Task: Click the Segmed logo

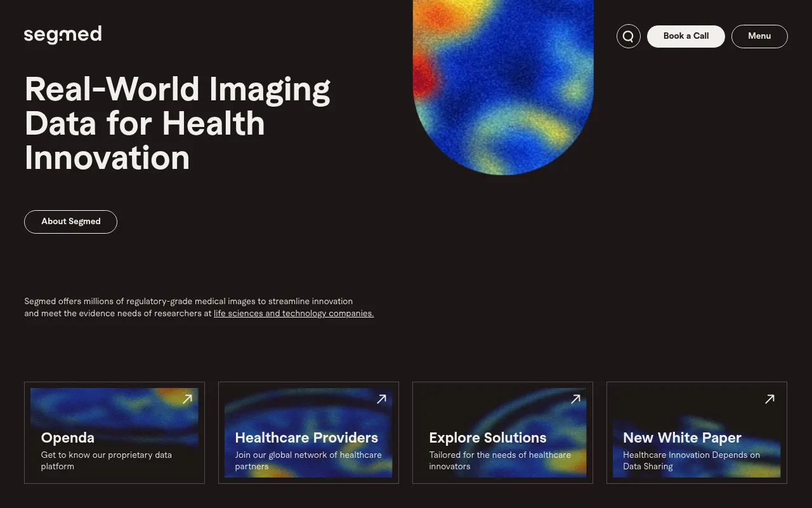Action: tap(63, 35)
